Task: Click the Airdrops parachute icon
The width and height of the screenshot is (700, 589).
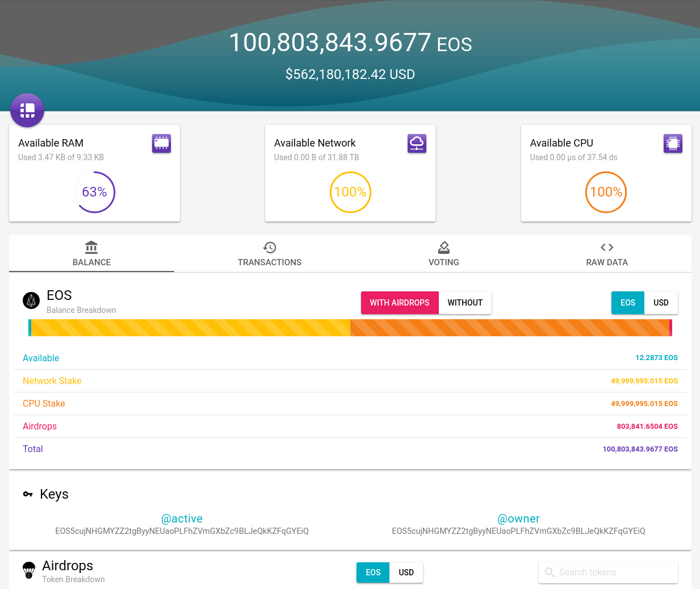Action: 28,570
